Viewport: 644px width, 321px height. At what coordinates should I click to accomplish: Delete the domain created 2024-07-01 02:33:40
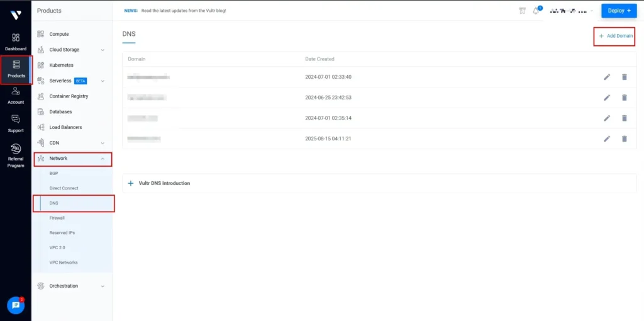coord(625,77)
